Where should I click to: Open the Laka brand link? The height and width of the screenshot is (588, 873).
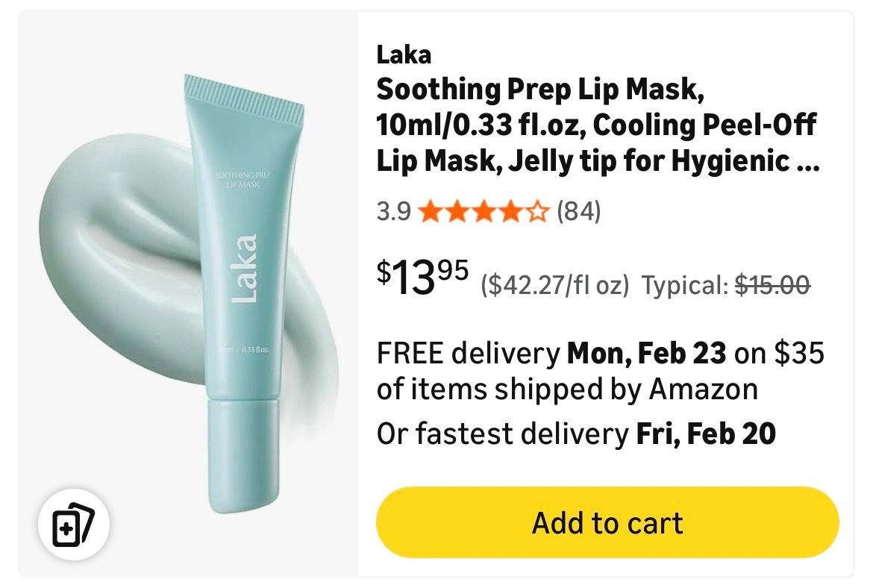(x=404, y=54)
